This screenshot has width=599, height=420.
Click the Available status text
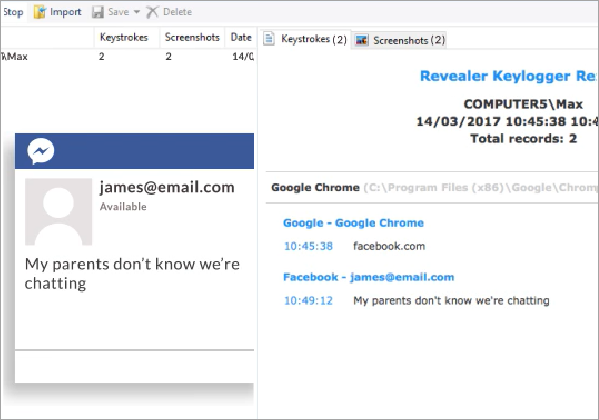point(123,207)
